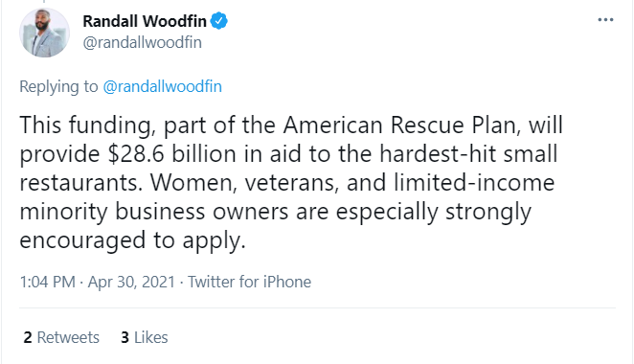The height and width of the screenshot is (364, 634).
Task: Click 'limited-income' in the tweet body
Action: [474, 183]
